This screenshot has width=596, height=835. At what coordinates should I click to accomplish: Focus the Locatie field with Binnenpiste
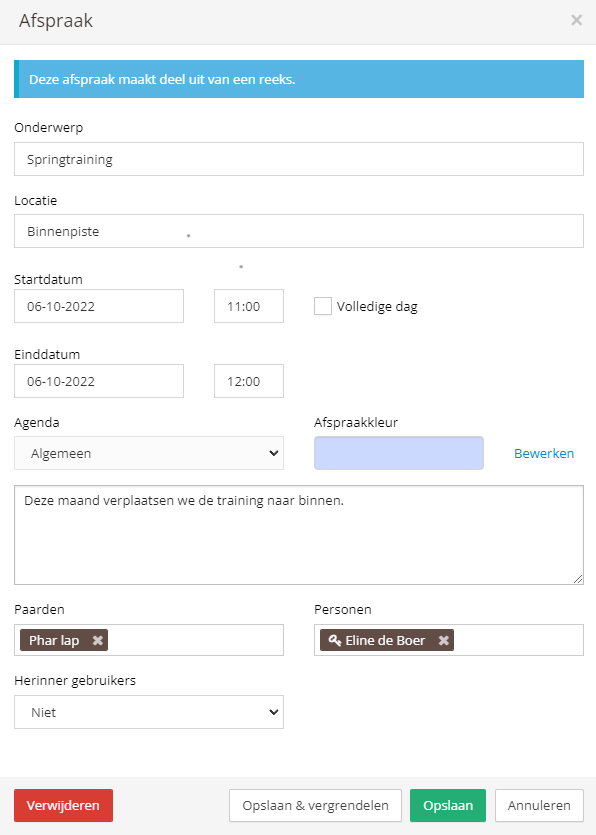299,231
